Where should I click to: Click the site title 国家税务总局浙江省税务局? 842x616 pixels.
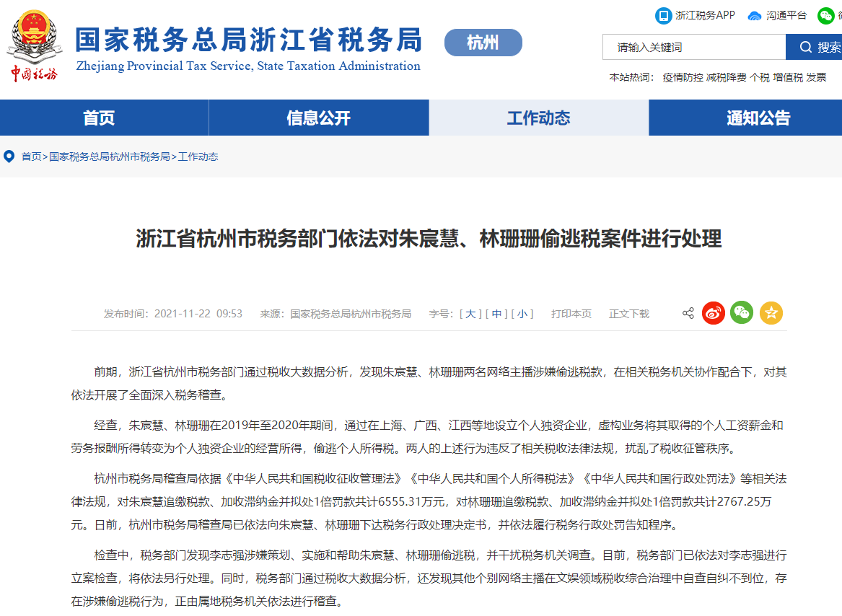pyautogui.click(x=249, y=40)
